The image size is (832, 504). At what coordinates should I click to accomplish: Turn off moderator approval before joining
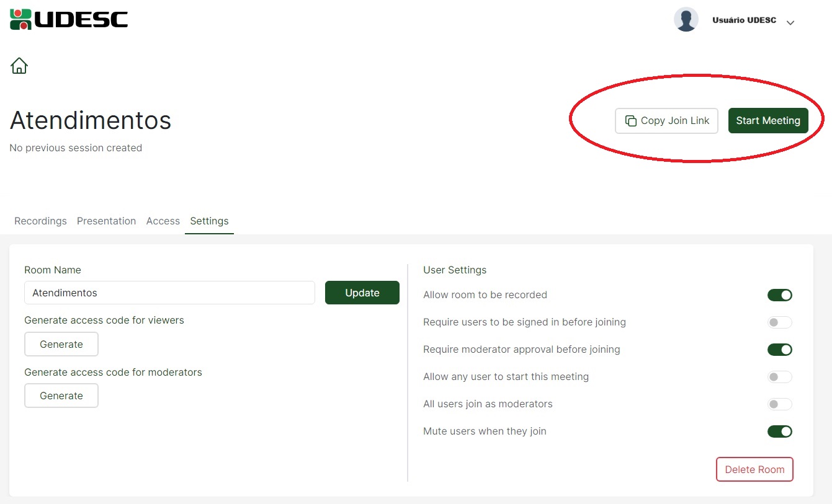click(779, 350)
